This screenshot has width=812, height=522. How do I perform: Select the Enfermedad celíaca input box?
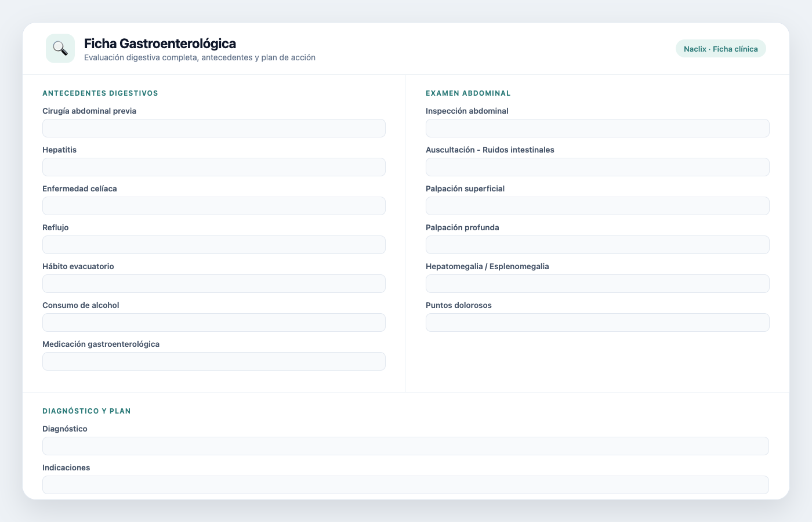point(214,206)
